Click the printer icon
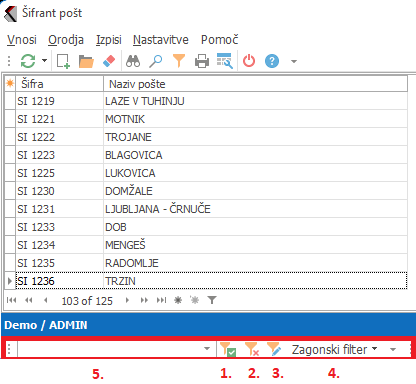This screenshot has height=384, width=416. (x=202, y=61)
